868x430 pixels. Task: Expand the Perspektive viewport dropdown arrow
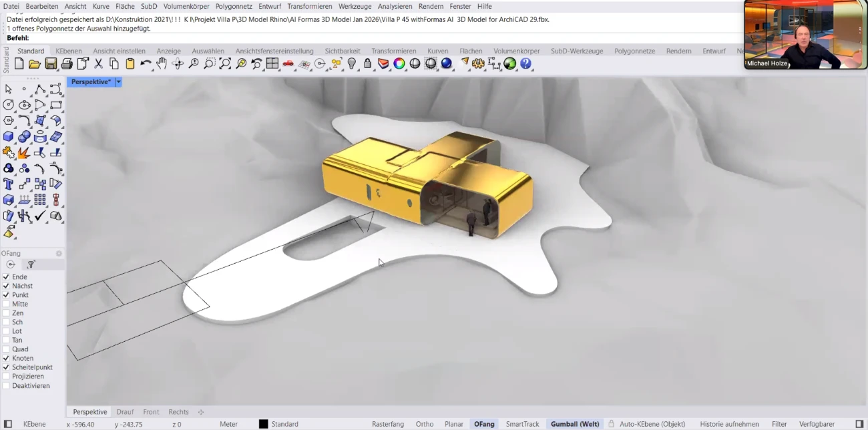click(x=118, y=82)
